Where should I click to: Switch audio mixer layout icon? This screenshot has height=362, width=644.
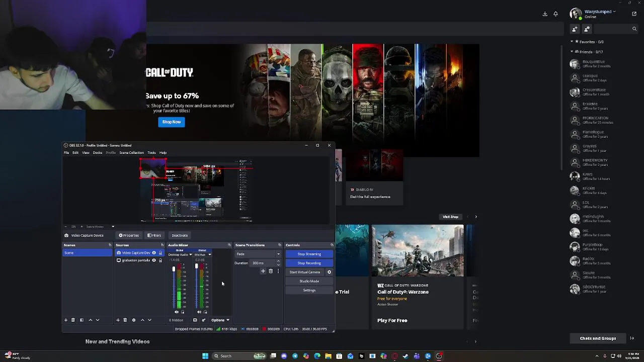point(195,320)
